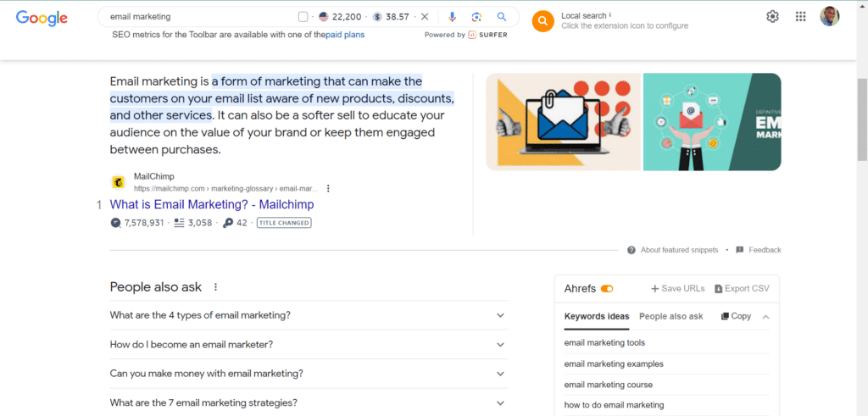Open Google Lens image search icon
The width and height of the screenshot is (868, 416).
pyautogui.click(x=476, y=17)
